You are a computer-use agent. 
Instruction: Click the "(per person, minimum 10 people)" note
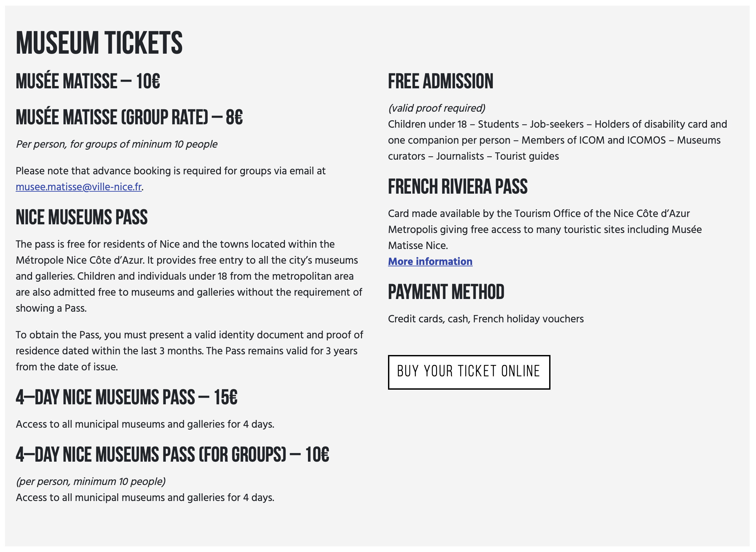tap(91, 481)
